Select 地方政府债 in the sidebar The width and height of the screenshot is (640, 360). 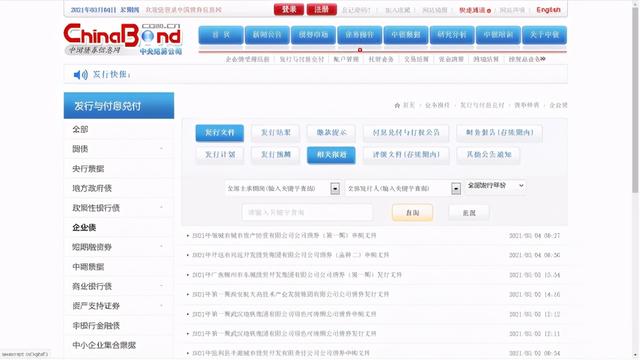[x=92, y=188]
